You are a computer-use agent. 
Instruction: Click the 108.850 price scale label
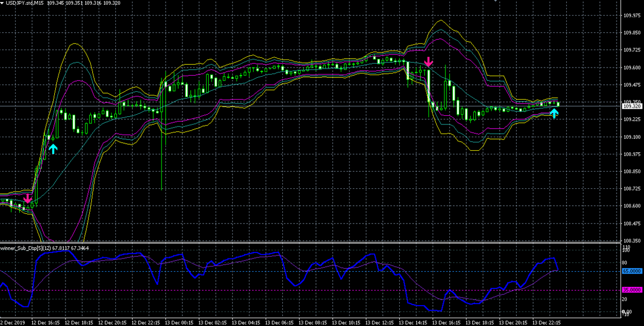[632, 172]
